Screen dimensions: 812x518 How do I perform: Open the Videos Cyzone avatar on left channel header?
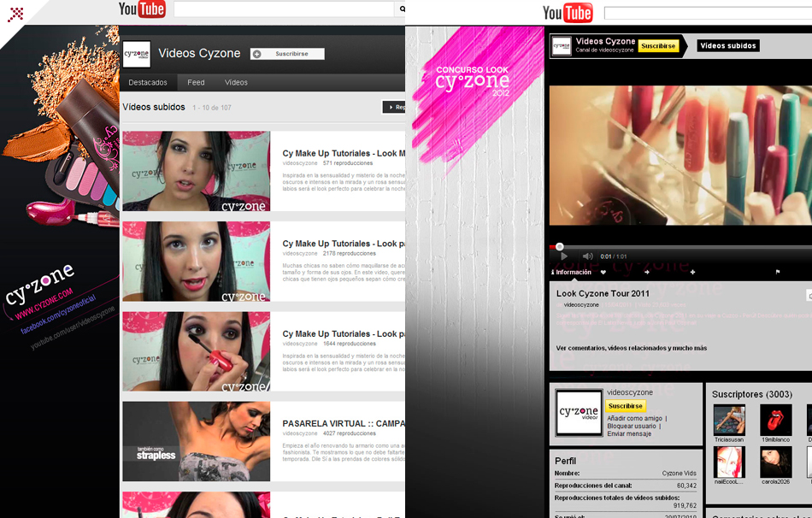point(137,54)
